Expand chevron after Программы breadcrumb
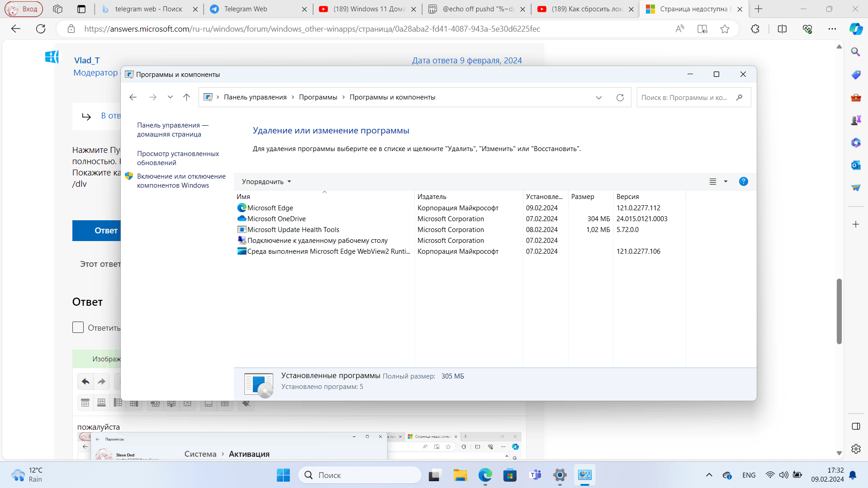Image resolution: width=868 pixels, height=488 pixels. pyautogui.click(x=343, y=97)
